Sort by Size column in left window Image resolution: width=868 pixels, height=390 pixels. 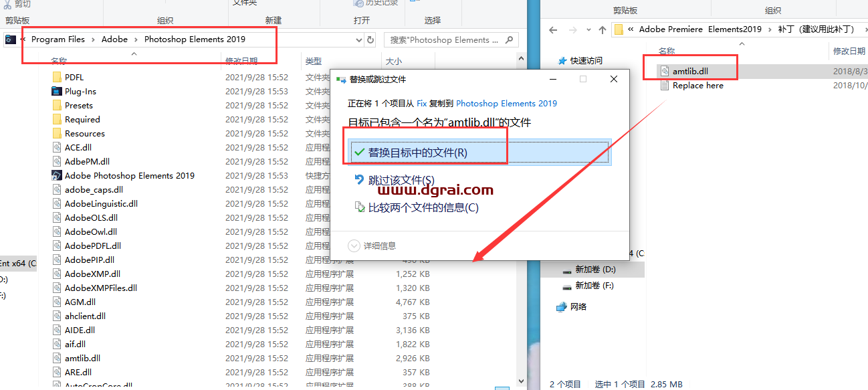tap(394, 61)
